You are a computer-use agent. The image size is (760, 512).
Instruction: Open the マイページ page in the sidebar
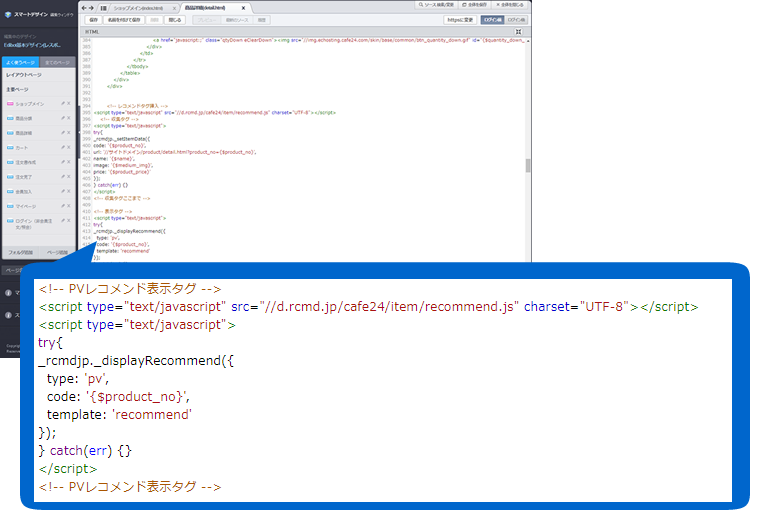coord(26,206)
